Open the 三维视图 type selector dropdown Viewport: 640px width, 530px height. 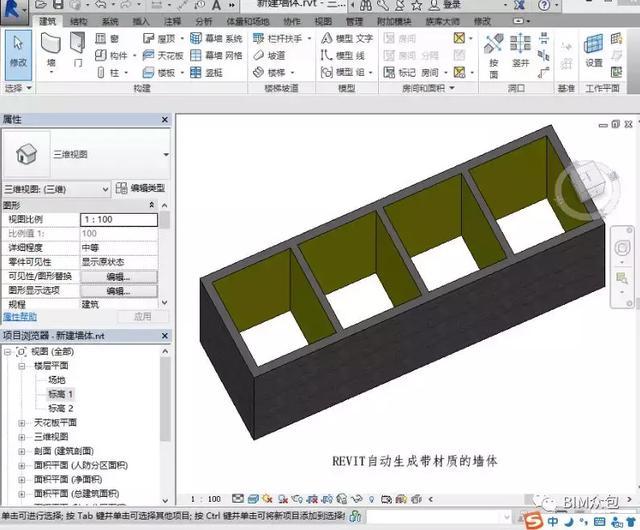pyautogui.click(x=166, y=155)
